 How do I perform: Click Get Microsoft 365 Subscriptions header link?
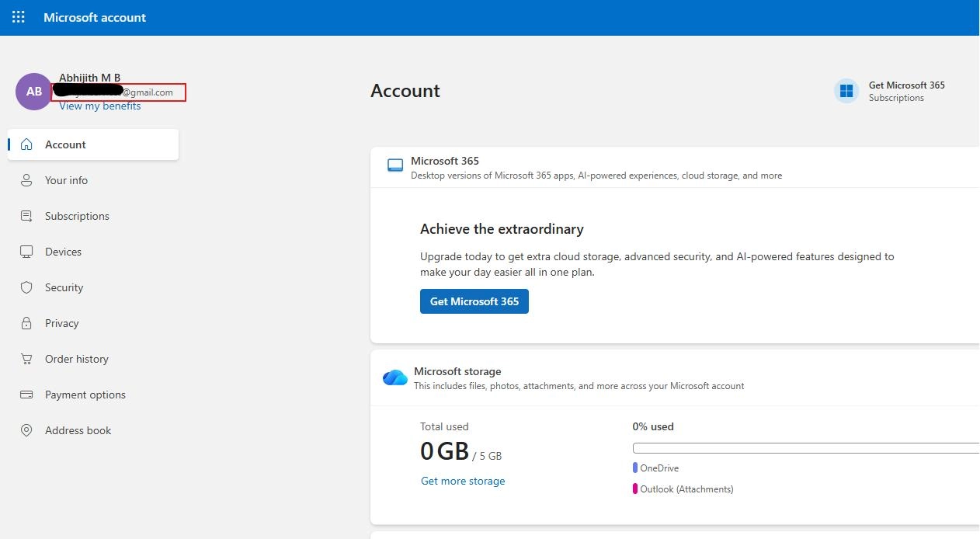click(890, 91)
